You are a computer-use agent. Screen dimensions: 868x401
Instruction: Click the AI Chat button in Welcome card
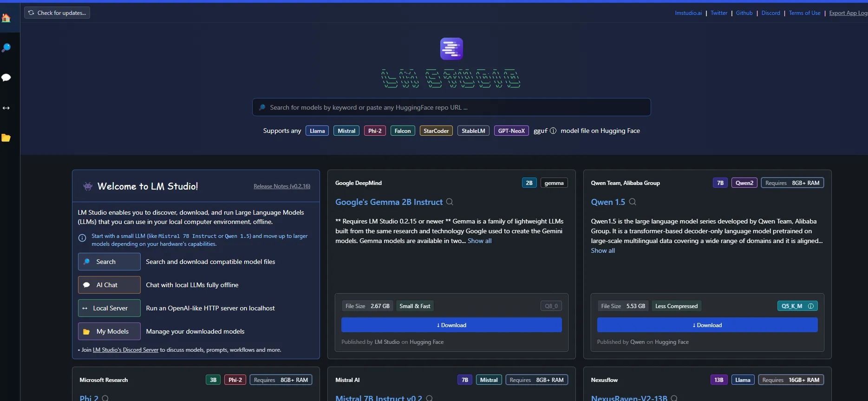[x=109, y=285]
